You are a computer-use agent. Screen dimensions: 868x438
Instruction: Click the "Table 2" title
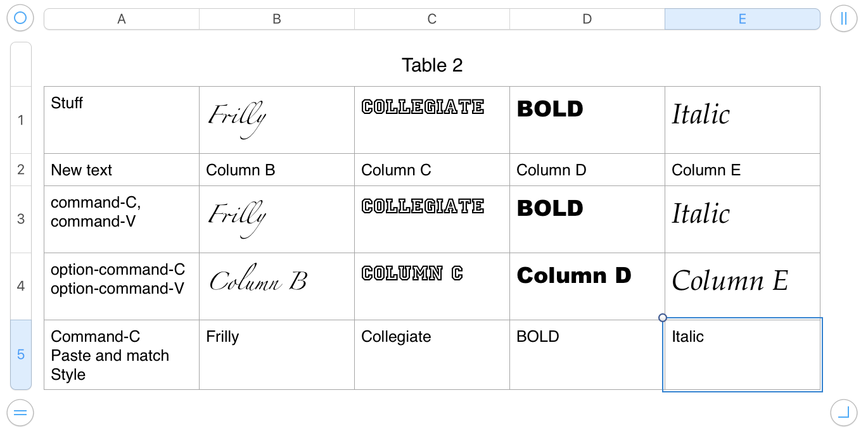pyautogui.click(x=432, y=65)
